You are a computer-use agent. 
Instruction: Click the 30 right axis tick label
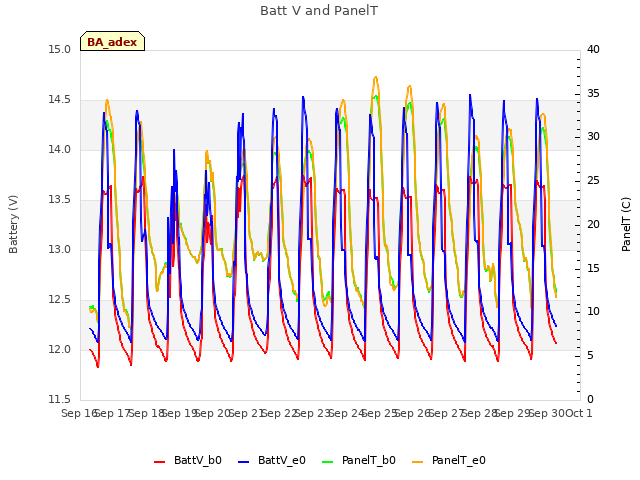(593, 137)
